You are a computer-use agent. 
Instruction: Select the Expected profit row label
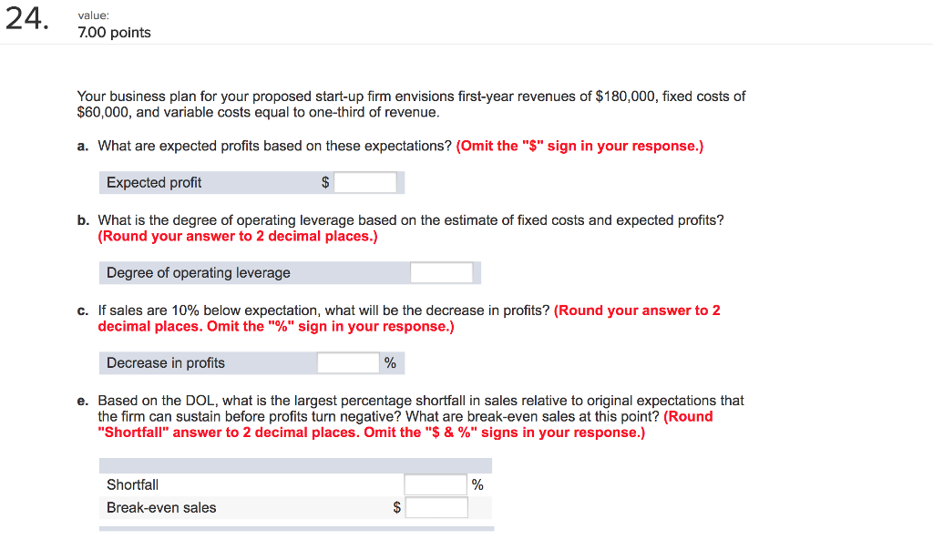pos(153,182)
